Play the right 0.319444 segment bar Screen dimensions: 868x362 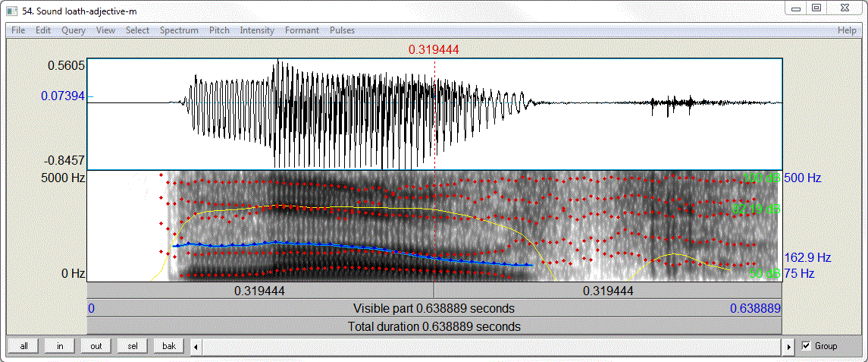point(608,291)
